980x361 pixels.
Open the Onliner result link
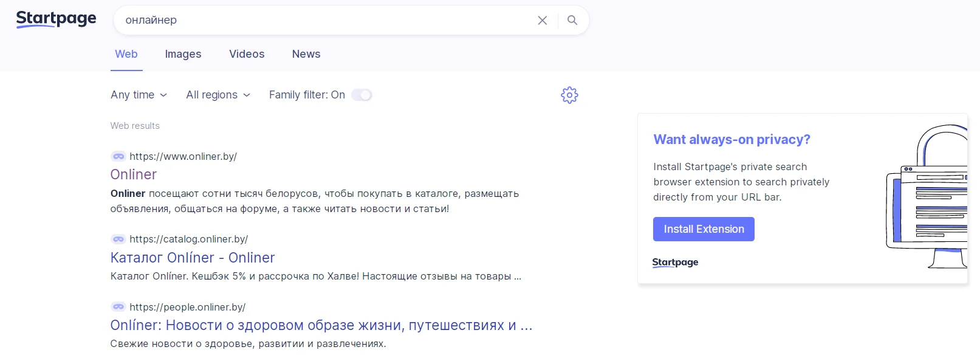coord(134,174)
